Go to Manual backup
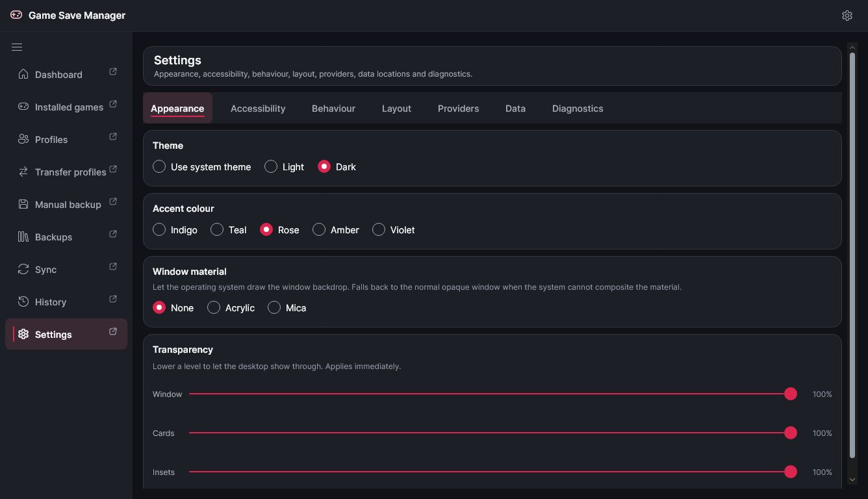Viewport: 868px width, 499px height. [66, 204]
